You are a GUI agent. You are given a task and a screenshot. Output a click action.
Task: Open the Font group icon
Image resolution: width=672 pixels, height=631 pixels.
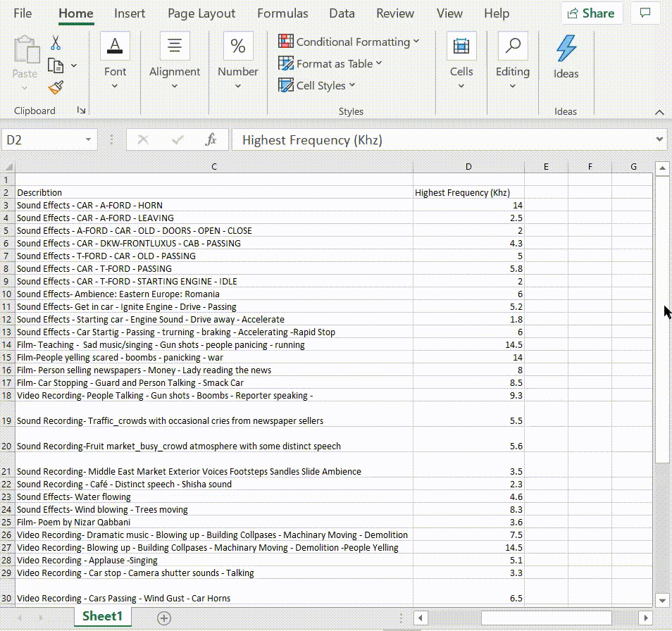115,46
